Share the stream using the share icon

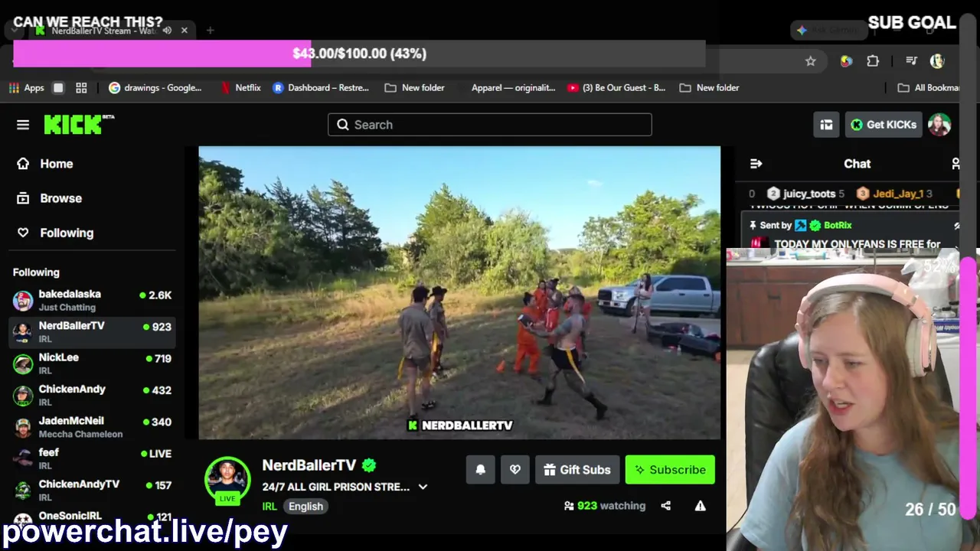666,506
